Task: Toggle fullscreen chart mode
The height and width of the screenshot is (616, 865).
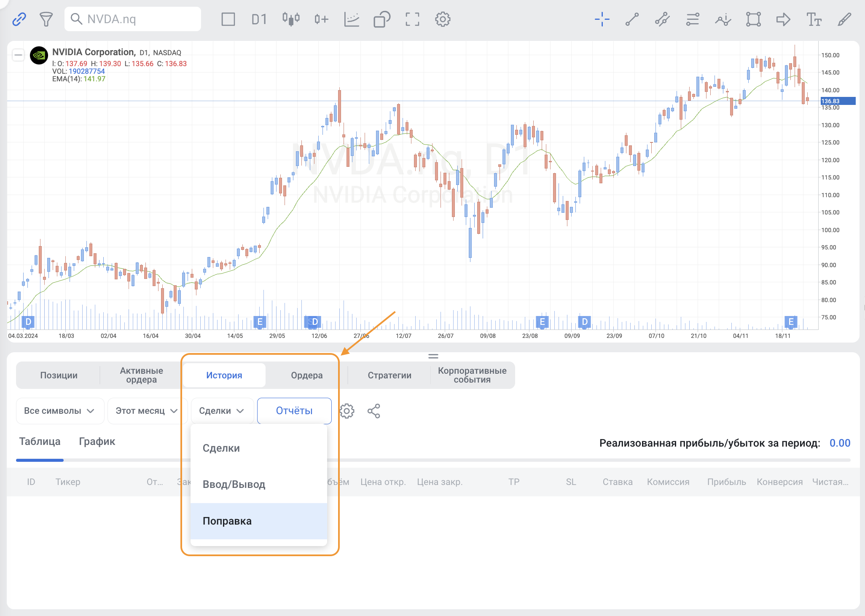Action: 412,19
